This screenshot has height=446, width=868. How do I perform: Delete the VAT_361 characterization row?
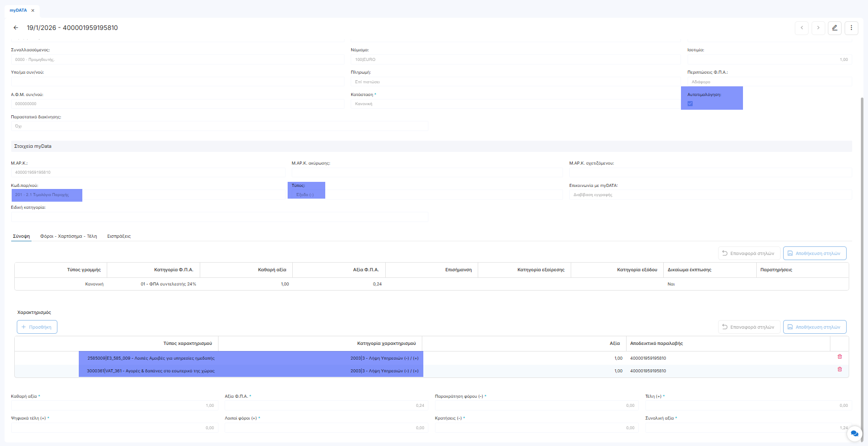840,369
